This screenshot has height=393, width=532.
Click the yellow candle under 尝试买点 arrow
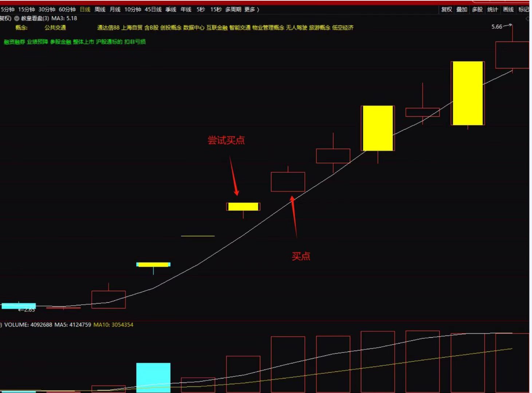(243, 207)
